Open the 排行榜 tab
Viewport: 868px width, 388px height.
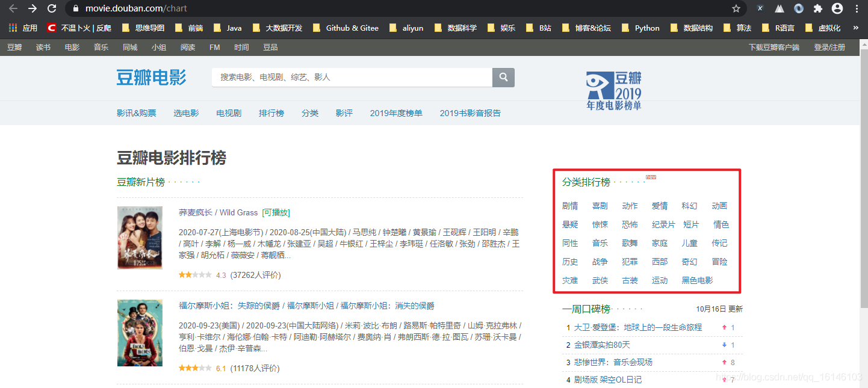(271, 113)
